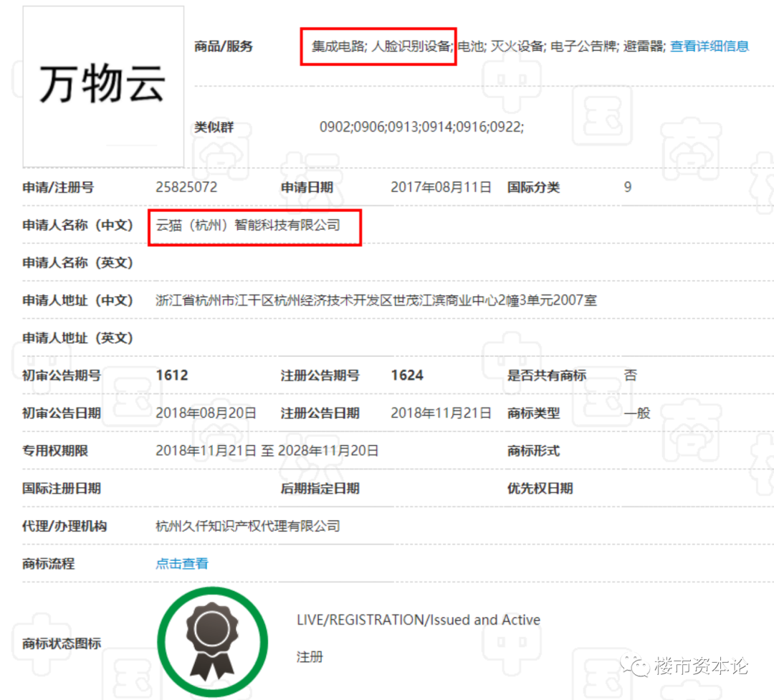Click the 后期指定日期 label
The image size is (774, 700).
[x=320, y=488]
